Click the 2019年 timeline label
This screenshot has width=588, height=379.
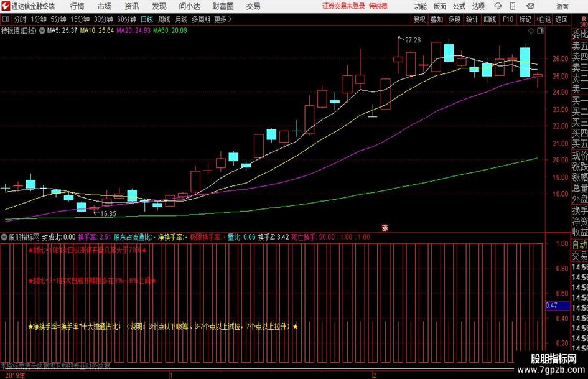pos(15,375)
